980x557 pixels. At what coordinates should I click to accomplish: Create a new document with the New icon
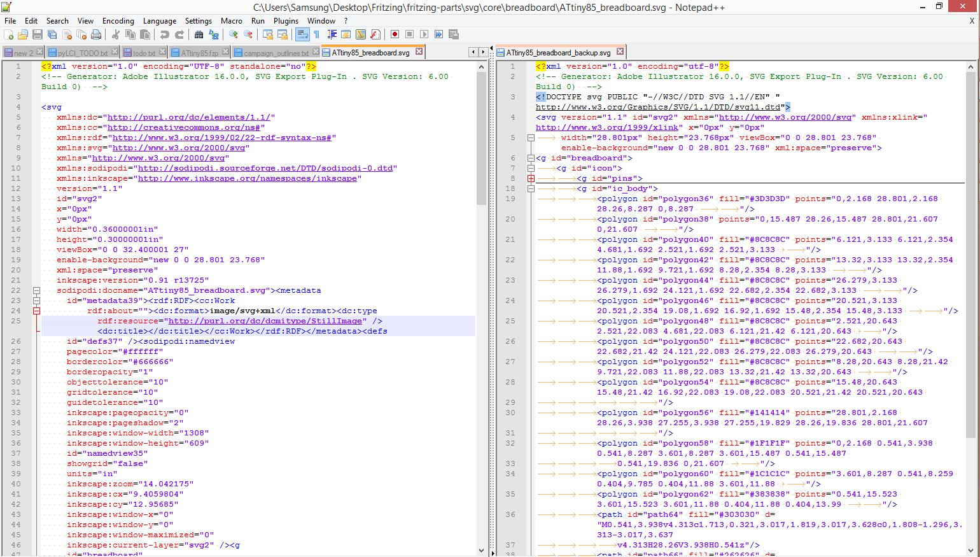click(x=9, y=34)
